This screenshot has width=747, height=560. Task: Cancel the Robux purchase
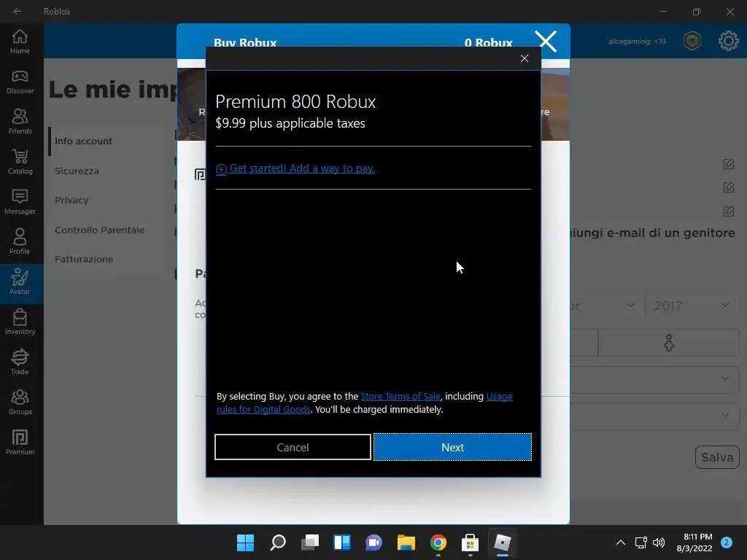point(293,447)
